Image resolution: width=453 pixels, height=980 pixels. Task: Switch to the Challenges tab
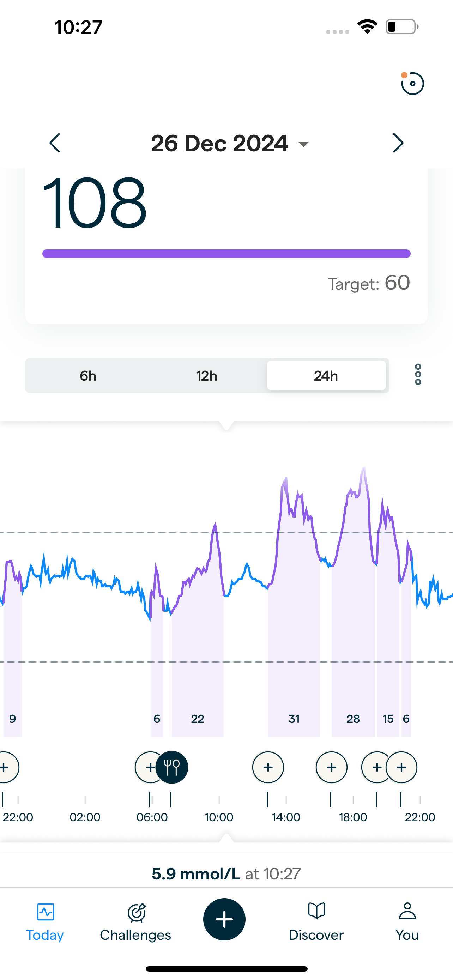(135, 921)
